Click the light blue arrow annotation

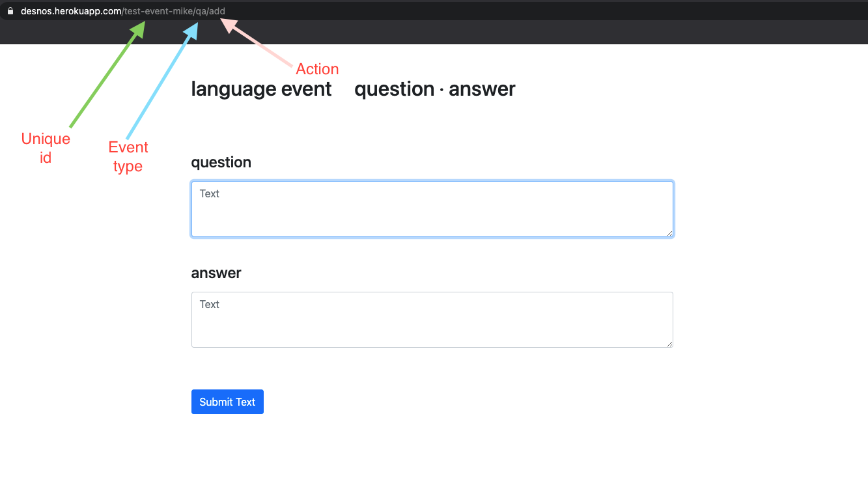tap(162, 81)
